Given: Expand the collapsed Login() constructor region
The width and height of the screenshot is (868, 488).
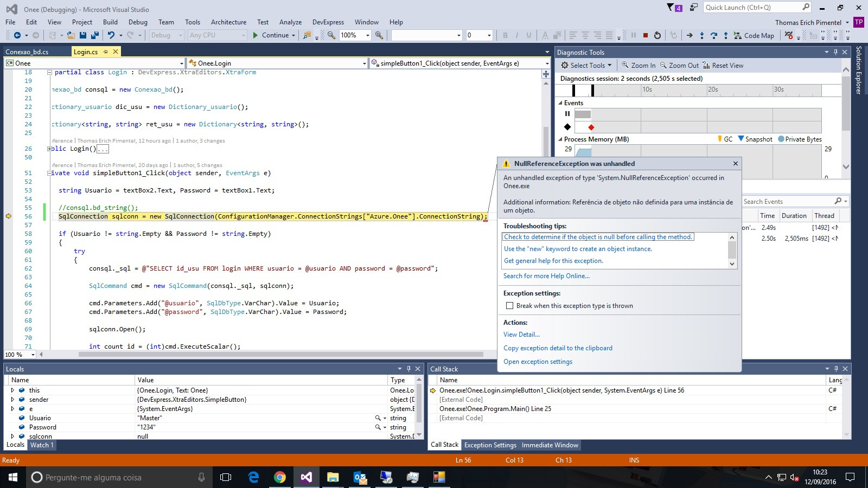Looking at the screenshot, I should pos(49,149).
